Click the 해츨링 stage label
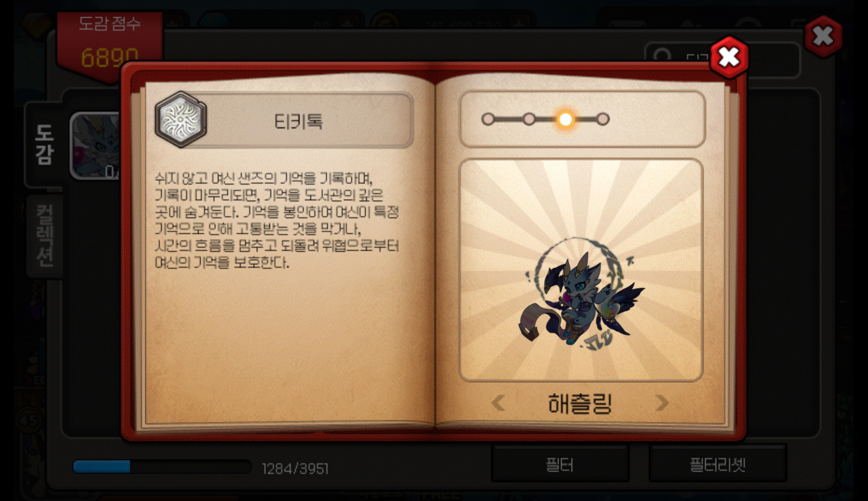 580,403
